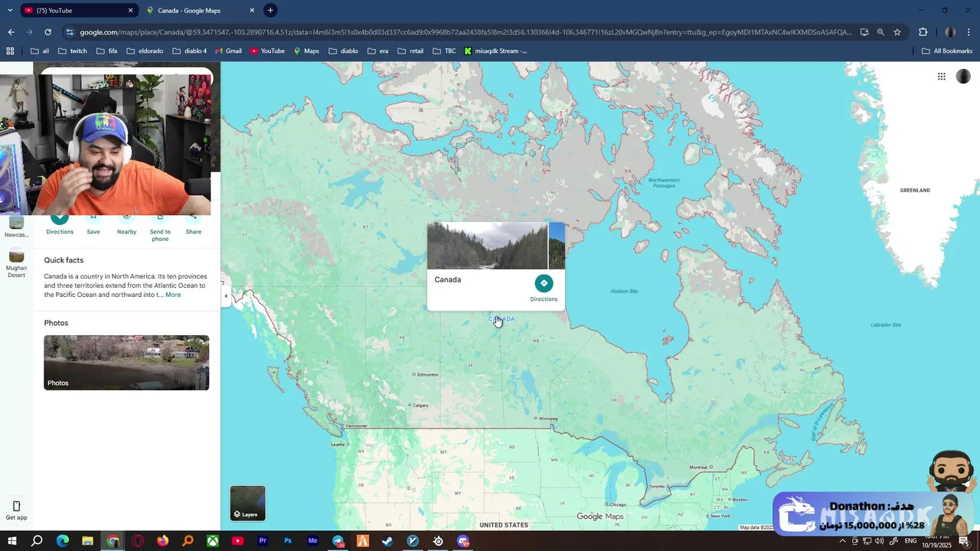
Task: Open the diablo 4 bookmarks folder
Action: click(x=189, y=51)
